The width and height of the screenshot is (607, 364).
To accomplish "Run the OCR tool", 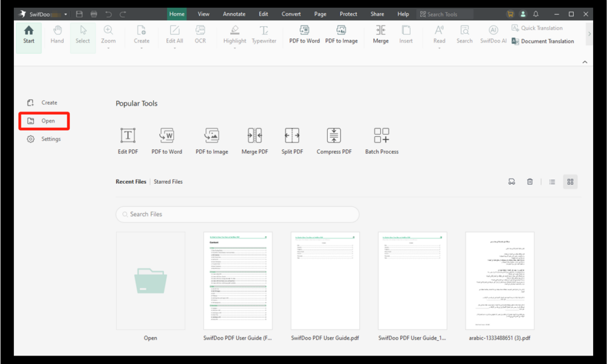I will (x=200, y=35).
